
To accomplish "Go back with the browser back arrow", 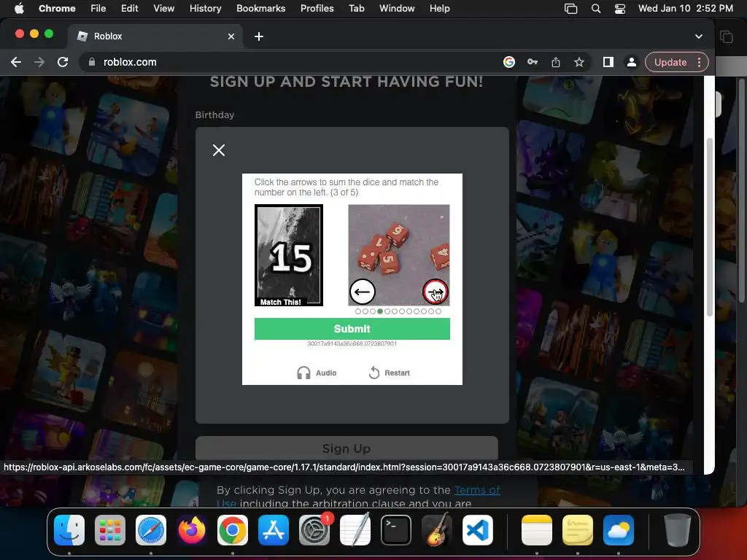I will 16,63.
